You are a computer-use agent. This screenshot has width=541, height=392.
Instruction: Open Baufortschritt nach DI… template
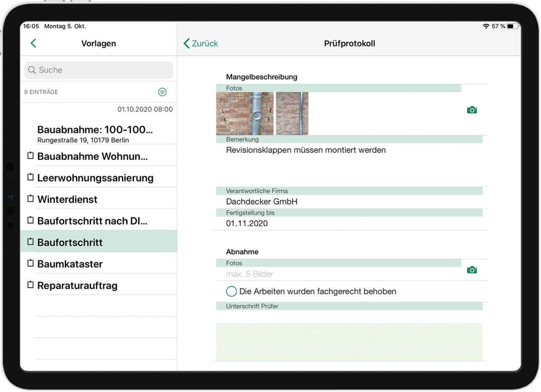click(92, 221)
